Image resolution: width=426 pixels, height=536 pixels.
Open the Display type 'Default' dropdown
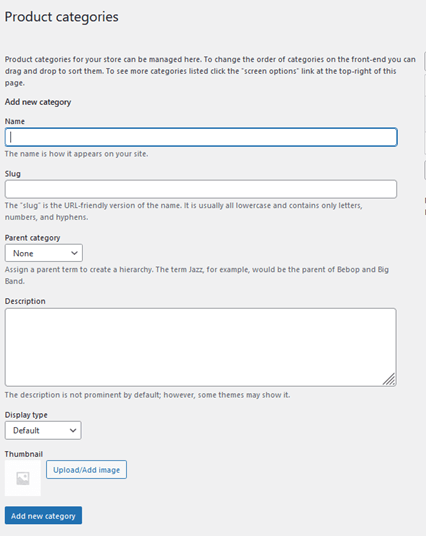pyautogui.click(x=43, y=430)
